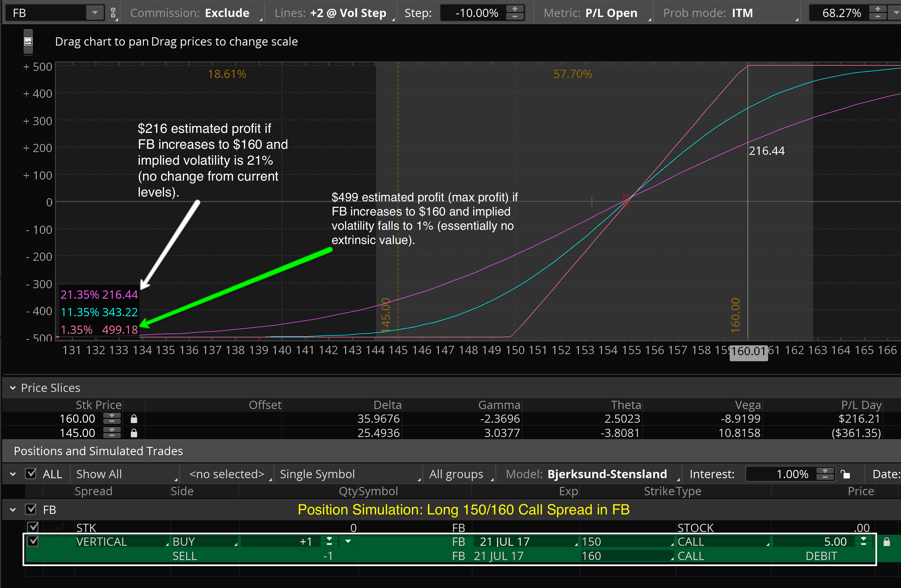Adjust stepper for 145.00 price slice

tap(112, 433)
